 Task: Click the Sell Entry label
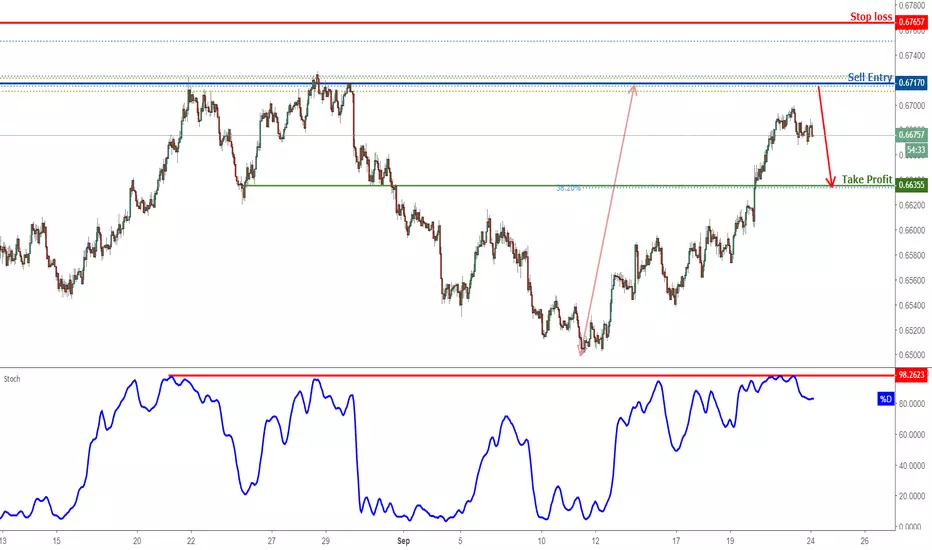click(870, 77)
